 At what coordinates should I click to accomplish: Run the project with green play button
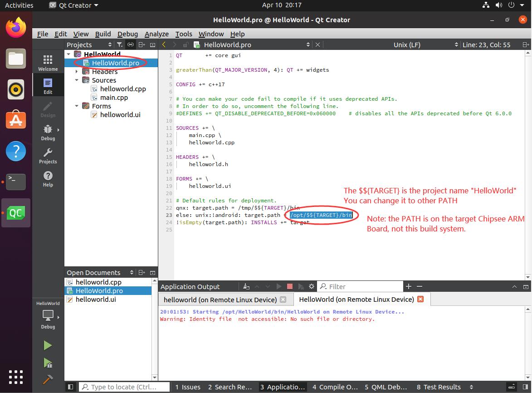48,345
